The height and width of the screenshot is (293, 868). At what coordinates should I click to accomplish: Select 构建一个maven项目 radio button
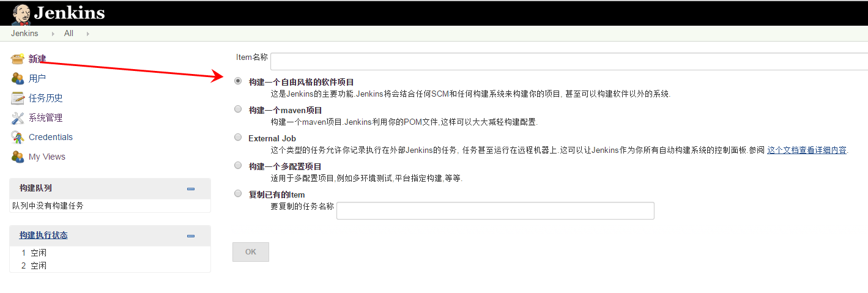[x=238, y=109]
